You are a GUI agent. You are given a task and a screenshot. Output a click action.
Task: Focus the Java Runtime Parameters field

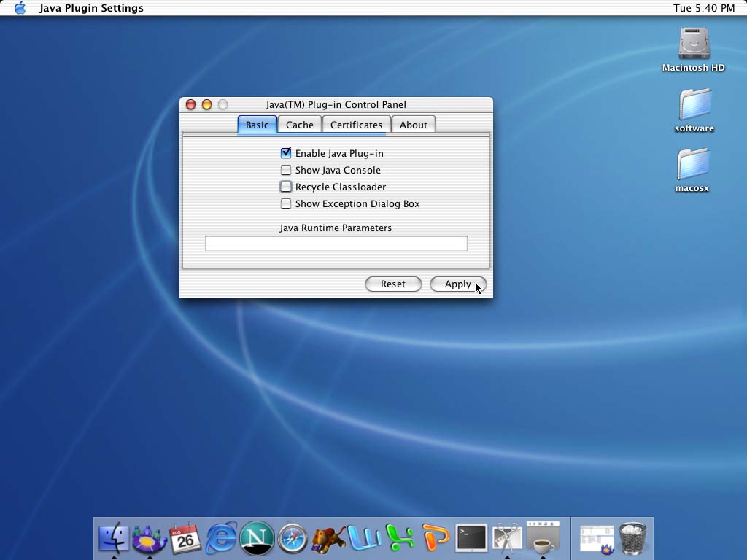click(x=336, y=244)
